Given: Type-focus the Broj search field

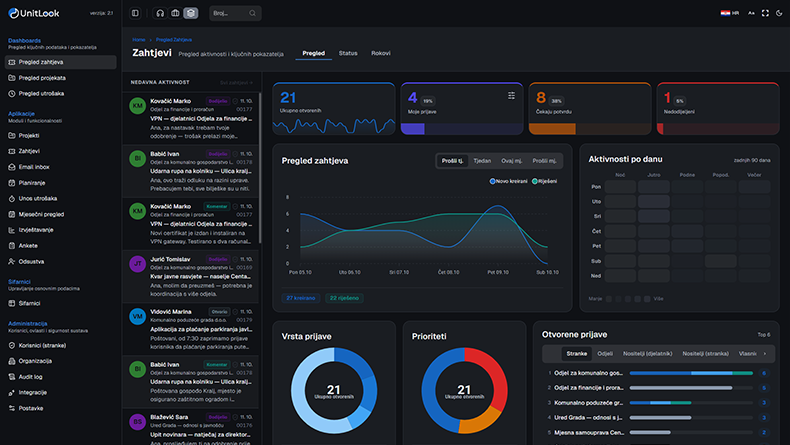Looking at the screenshot, I should click(x=235, y=13).
